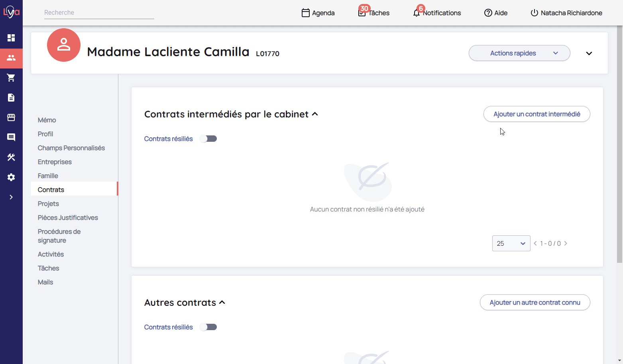Collapse Contrats intermédiés par le cabinet section

point(315,114)
